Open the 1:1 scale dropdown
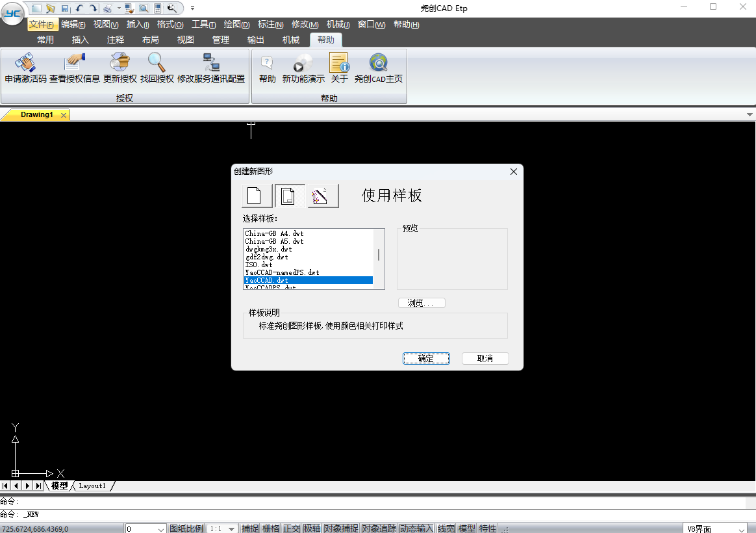This screenshot has height=533, width=756. (231, 529)
